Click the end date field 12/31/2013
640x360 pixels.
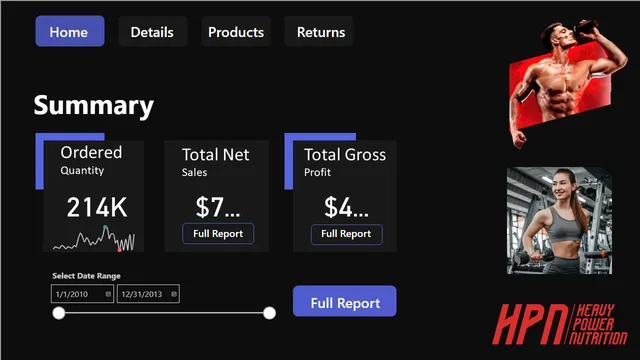pos(148,294)
